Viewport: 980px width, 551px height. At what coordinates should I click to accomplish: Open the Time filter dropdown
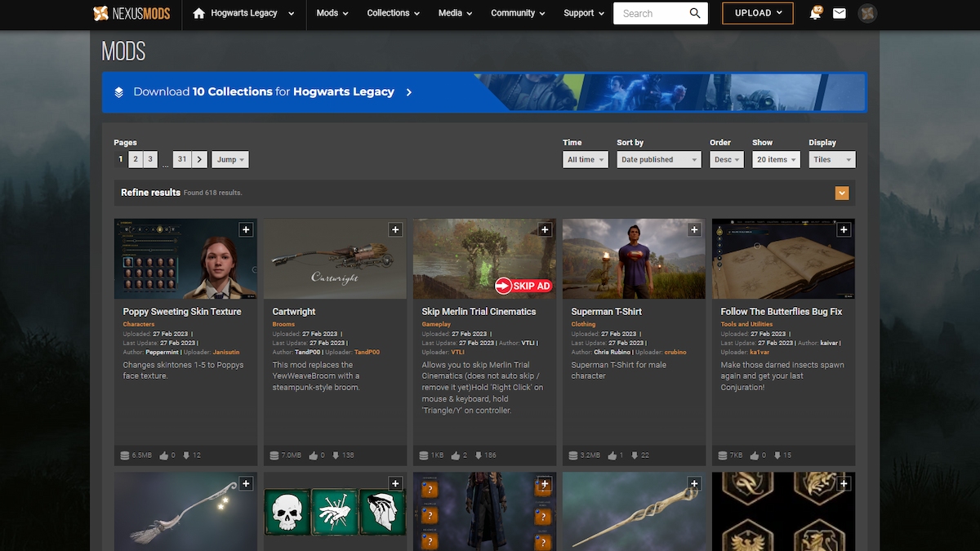(586, 160)
